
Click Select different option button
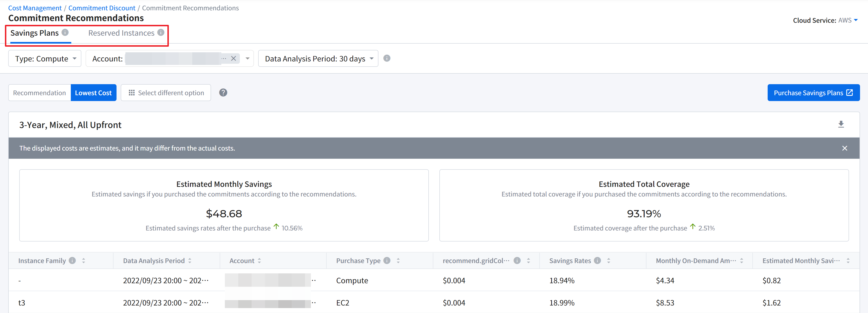[166, 93]
